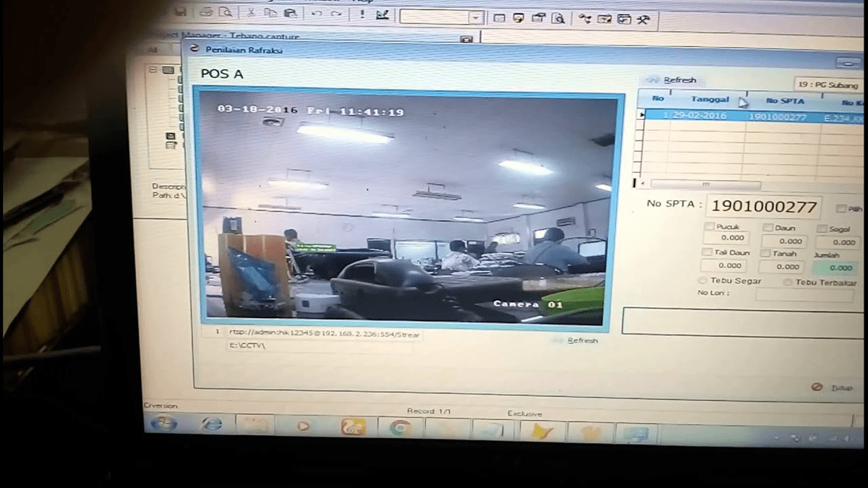This screenshot has width=868, height=488.
Task: Click the green Jumlah total field
Action: [835, 267]
